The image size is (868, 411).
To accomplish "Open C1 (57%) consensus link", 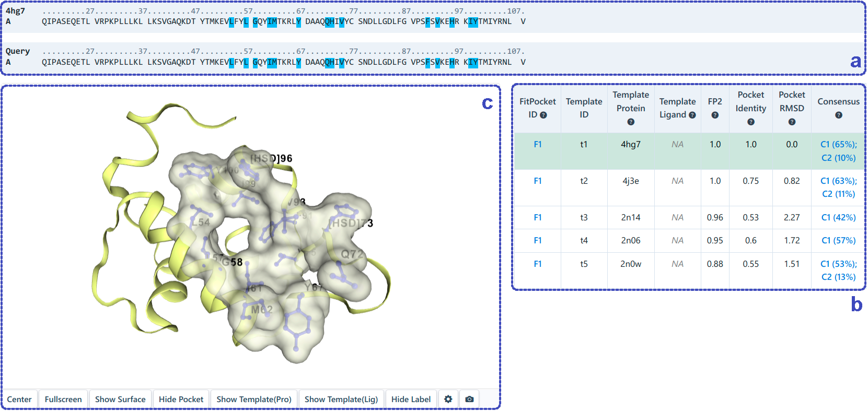I will [x=838, y=240].
